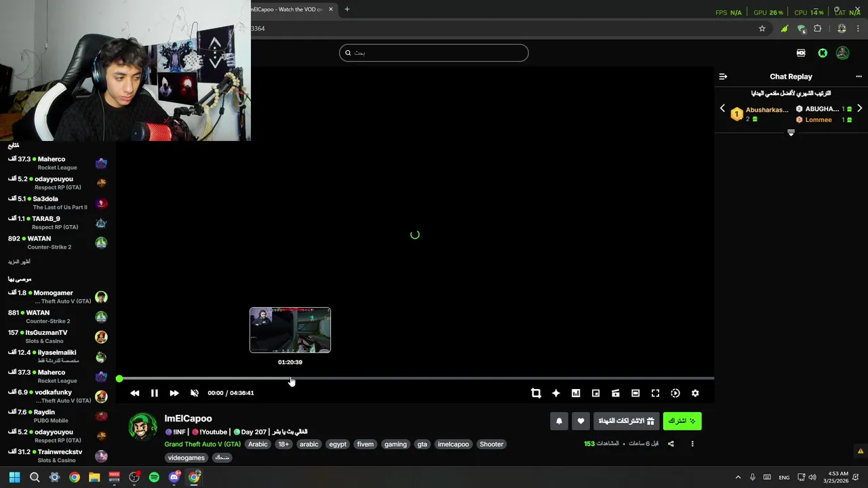
Task: Toggle theater mode icon in the player
Action: [635, 393]
